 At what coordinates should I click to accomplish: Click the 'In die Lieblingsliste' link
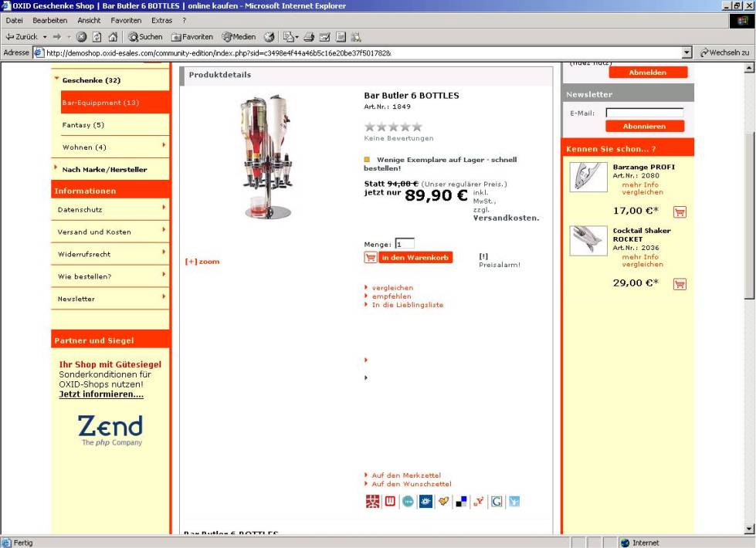click(x=407, y=305)
